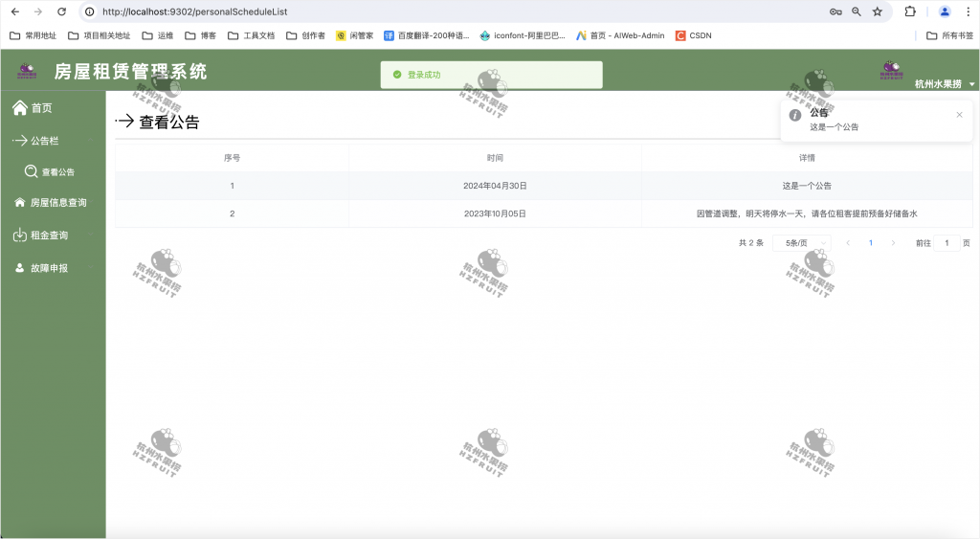Open the 博客 bookmark folder
The width and height of the screenshot is (980, 539).
[x=201, y=35]
